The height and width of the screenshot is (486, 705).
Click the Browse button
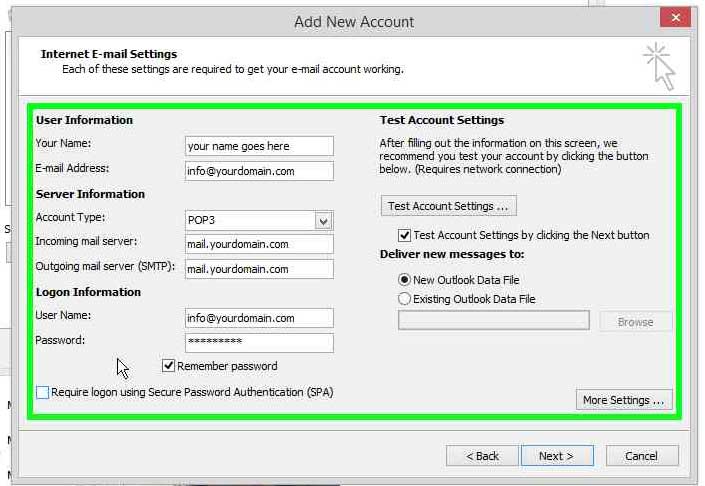[635, 322]
